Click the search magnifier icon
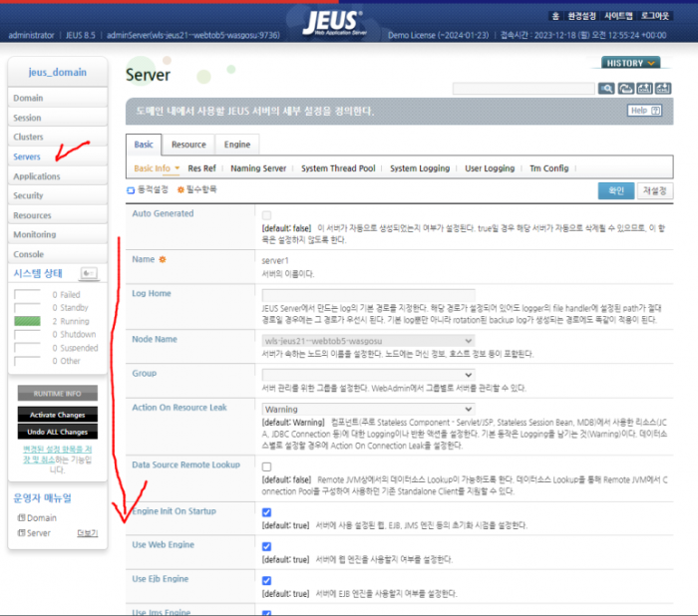Screen dimensions: 698x616 [606, 89]
